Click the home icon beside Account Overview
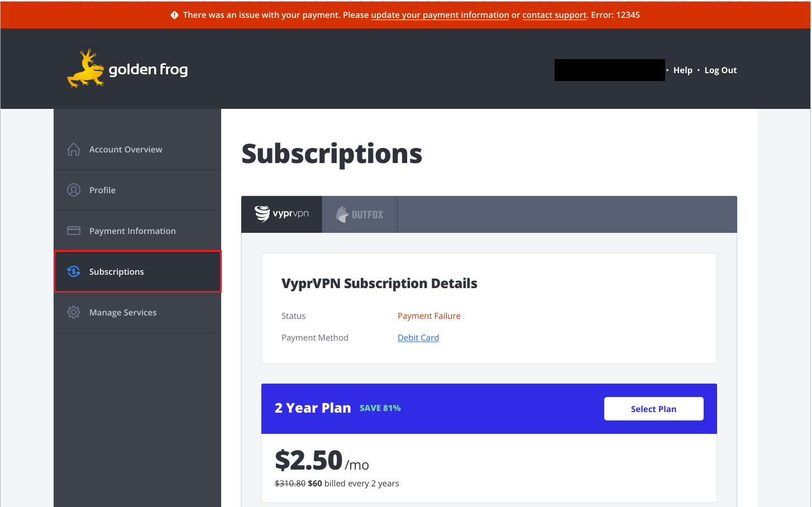Image resolution: width=812 pixels, height=507 pixels. (x=73, y=149)
